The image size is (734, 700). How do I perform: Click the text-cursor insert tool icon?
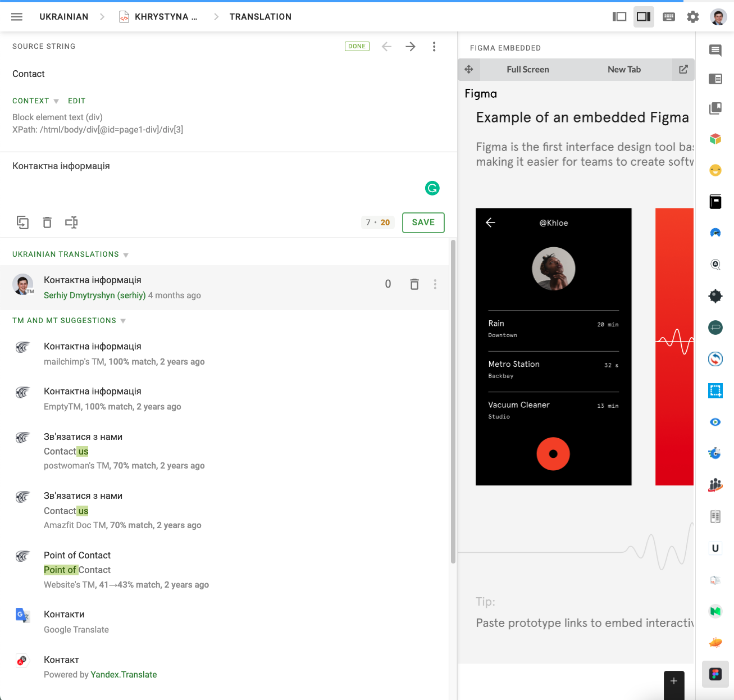tap(71, 222)
